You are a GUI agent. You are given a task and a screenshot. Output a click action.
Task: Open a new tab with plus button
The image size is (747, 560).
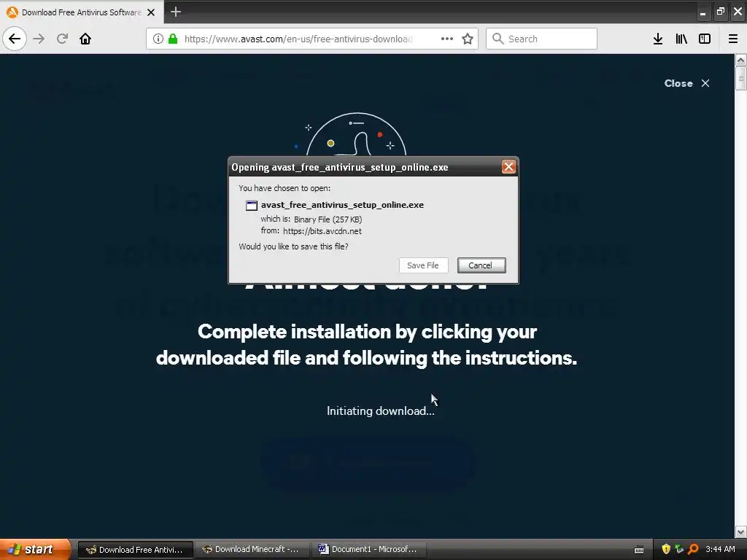pos(176,12)
